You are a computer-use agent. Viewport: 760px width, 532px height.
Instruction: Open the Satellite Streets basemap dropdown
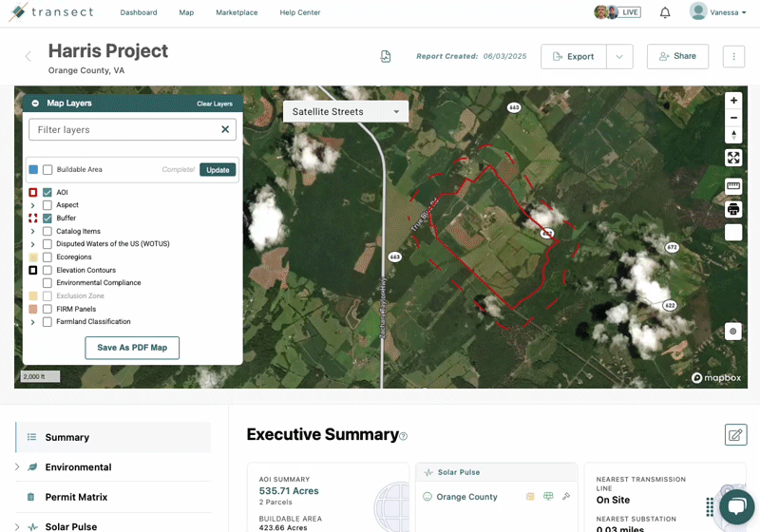(x=346, y=111)
